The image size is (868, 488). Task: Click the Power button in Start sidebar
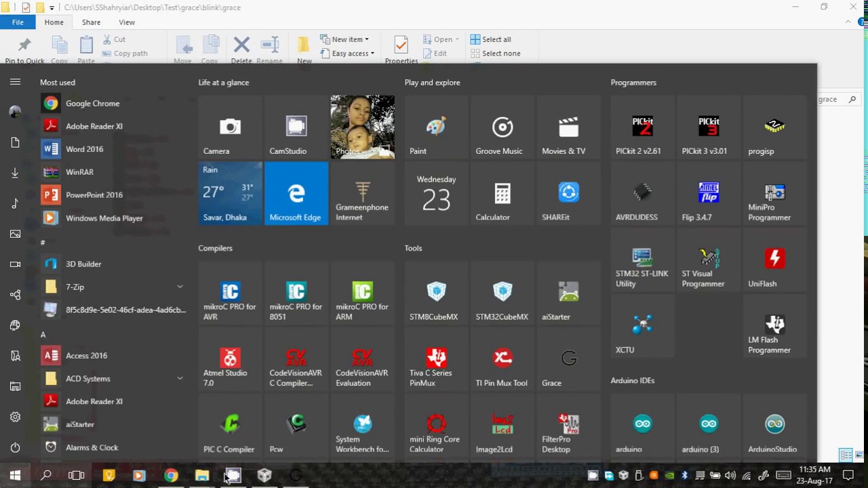pos(15,447)
